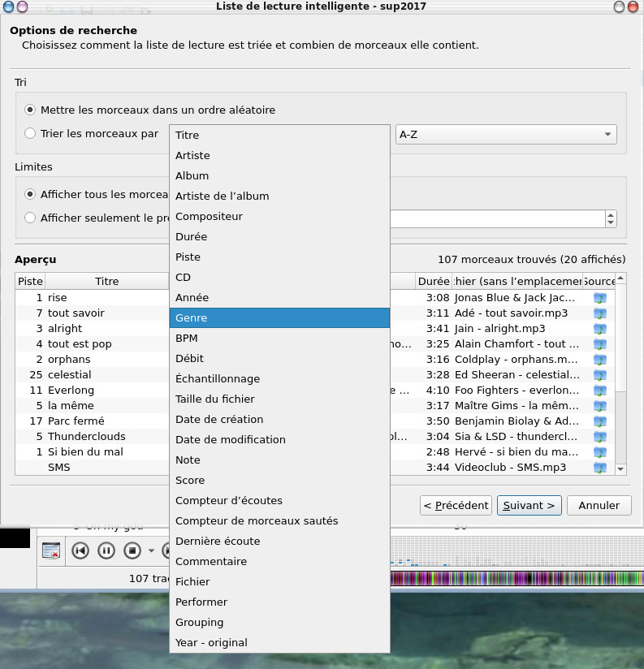Choose Fichier in the sort list
The height and width of the screenshot is (669, 644).
click(x=279, y=581)
